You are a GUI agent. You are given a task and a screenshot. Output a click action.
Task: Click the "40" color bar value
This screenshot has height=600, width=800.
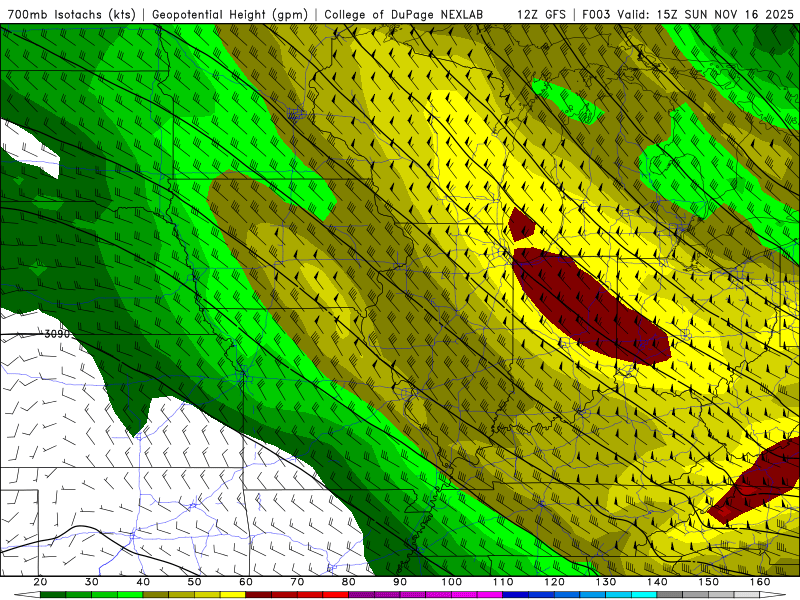point(143,582)
